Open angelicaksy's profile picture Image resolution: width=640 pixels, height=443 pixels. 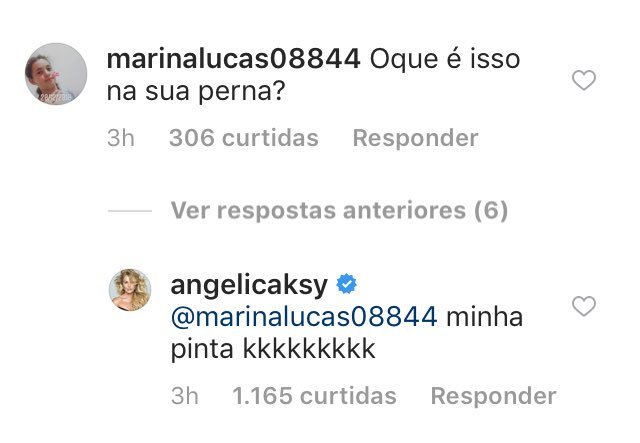130,290
